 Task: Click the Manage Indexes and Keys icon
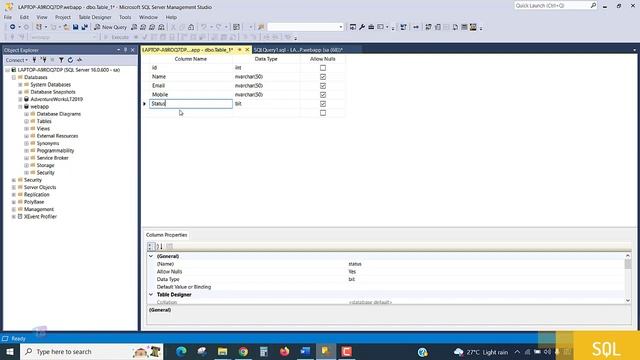pyautogui.click(x=438, y=27)
